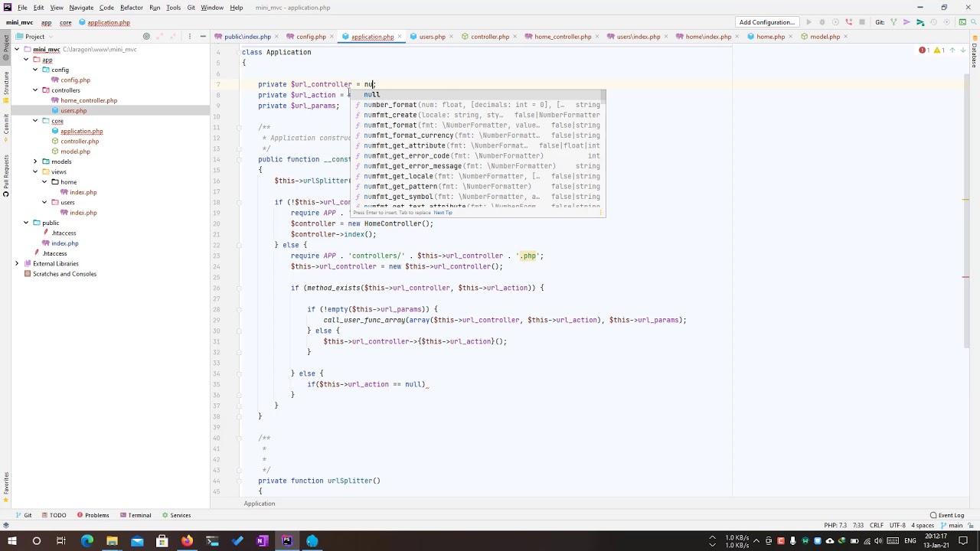This screenshot has height=551, width=980.
Task: Open Git history clock icon
Action: click(933, 22)
